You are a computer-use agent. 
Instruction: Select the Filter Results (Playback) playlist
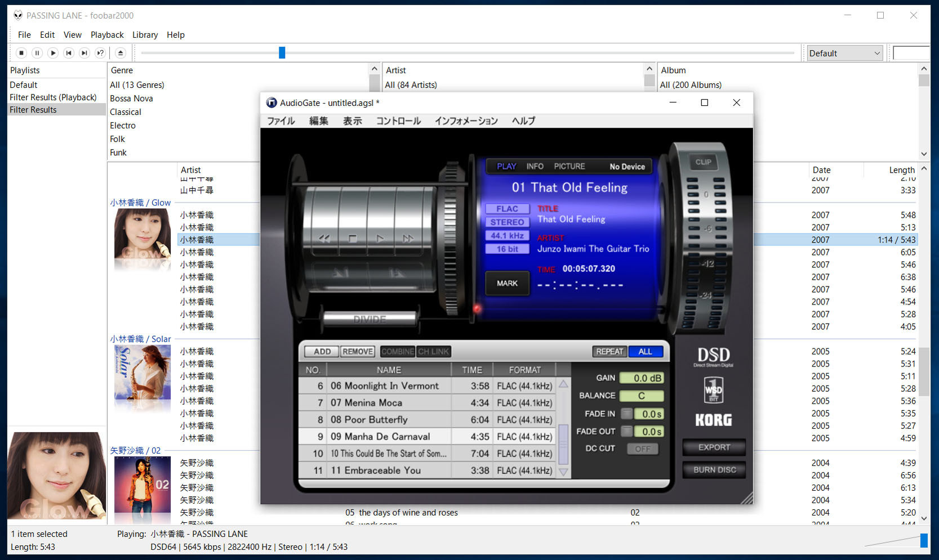[53, 97]
